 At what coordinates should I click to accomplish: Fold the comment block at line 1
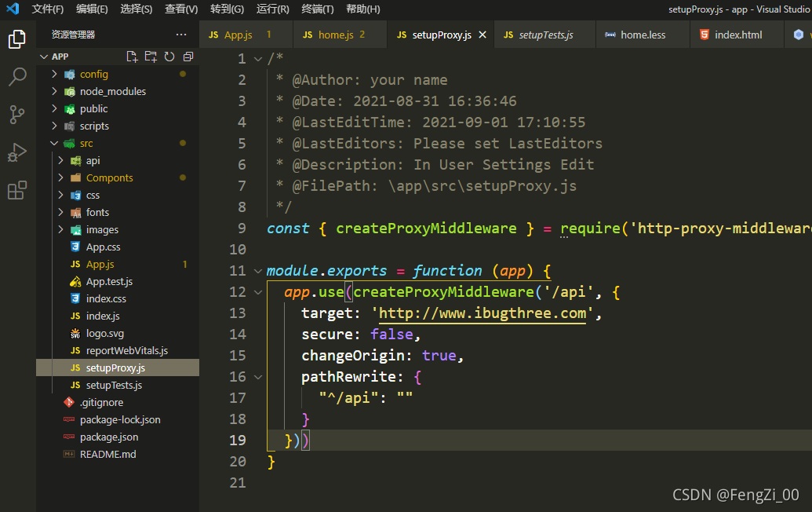[x=258, y=59]
